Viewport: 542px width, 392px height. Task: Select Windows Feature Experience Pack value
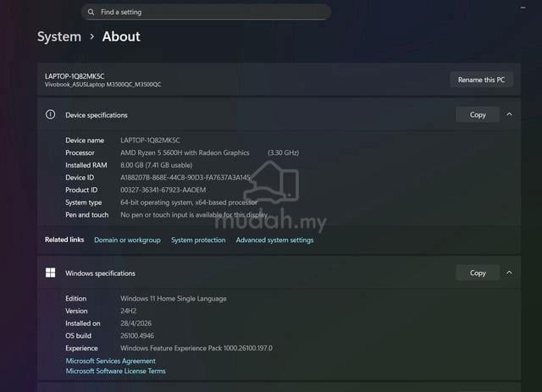pyautogui.click(x=196, y=349)
